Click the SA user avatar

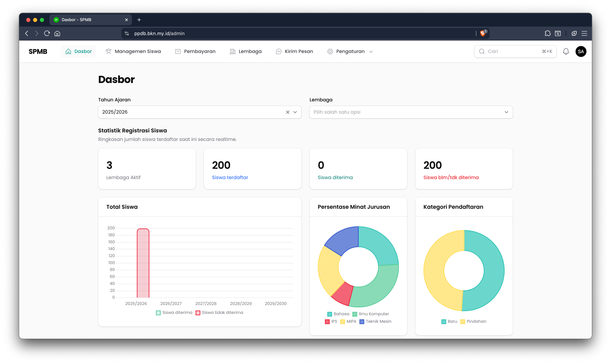(581, 52)
